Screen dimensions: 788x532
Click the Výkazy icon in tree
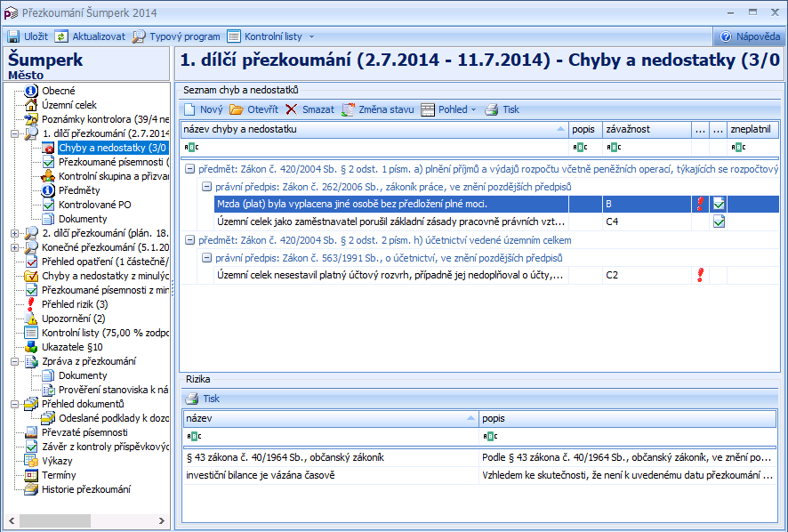[x=31, y=461]
